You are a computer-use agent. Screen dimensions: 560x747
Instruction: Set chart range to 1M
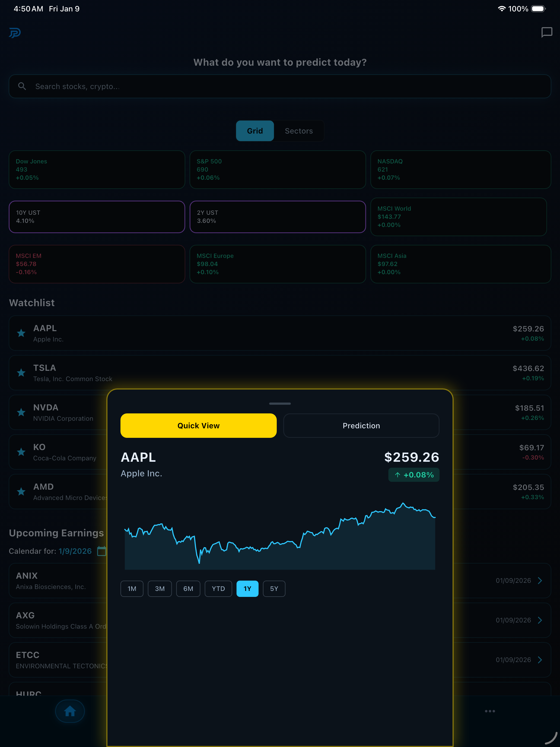[x=132, y=589]
